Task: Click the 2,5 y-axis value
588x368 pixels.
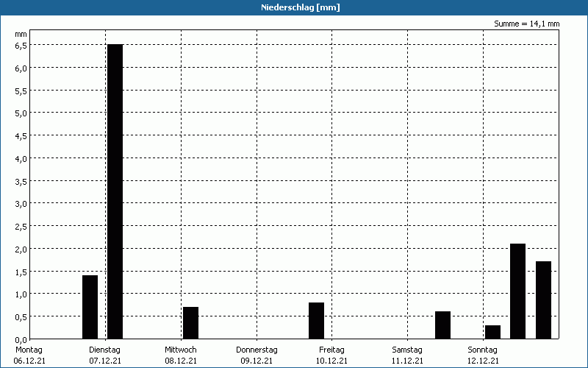Action: tap(21, 227)
